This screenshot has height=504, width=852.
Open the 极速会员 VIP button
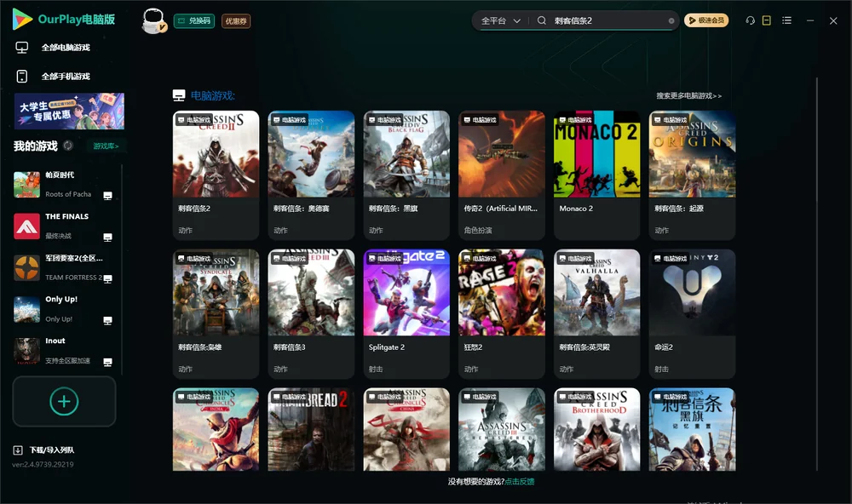[706, 20]
